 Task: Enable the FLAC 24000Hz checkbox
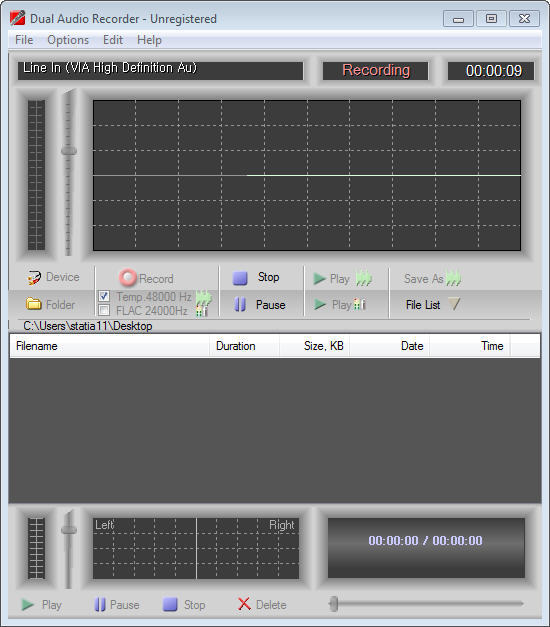pos(104,310)
